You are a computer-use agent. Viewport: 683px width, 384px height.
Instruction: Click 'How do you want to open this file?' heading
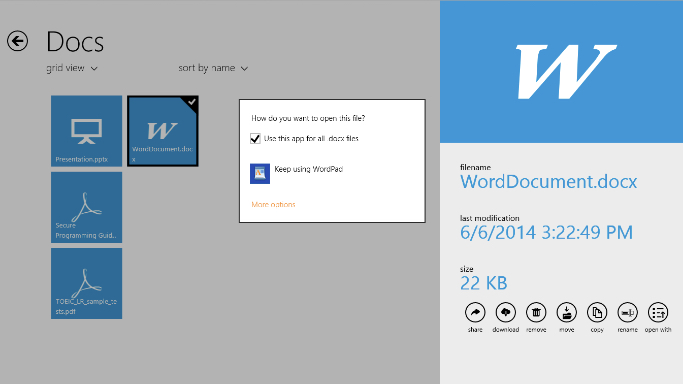308,118
